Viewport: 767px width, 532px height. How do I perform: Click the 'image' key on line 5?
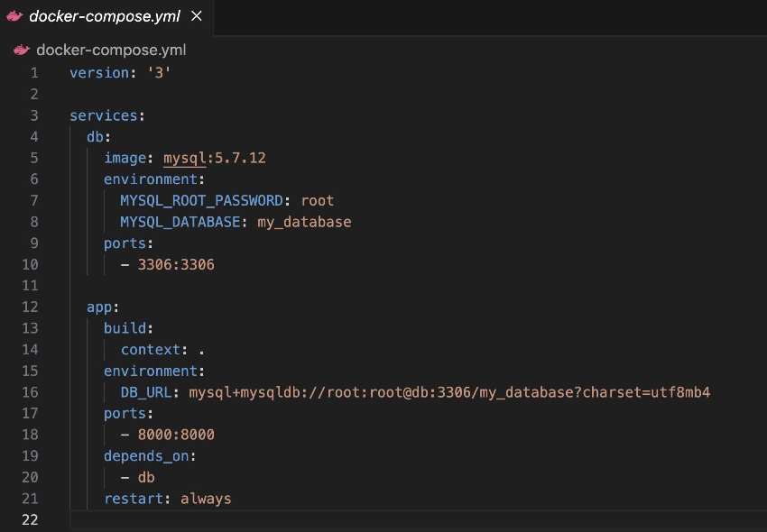(x=125, y=158)
